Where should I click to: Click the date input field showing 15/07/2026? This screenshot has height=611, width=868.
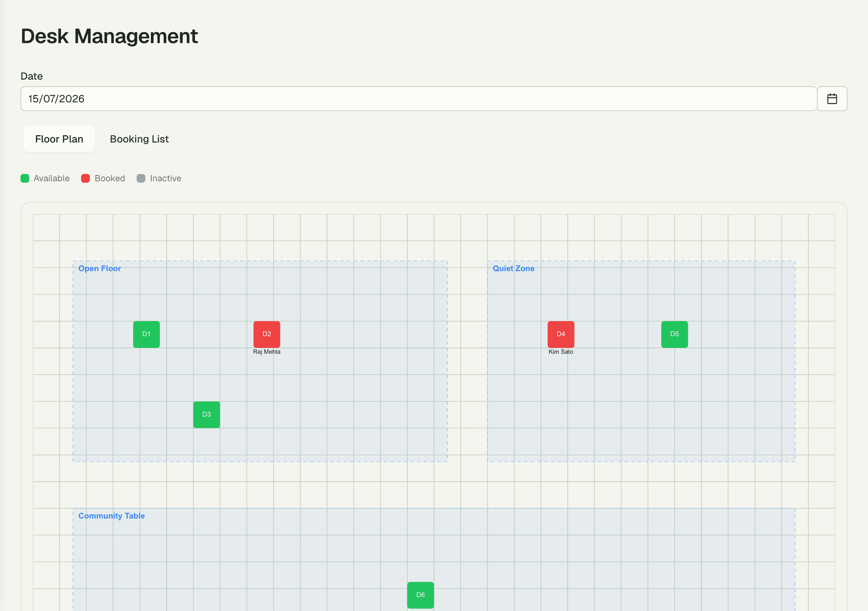419,99
